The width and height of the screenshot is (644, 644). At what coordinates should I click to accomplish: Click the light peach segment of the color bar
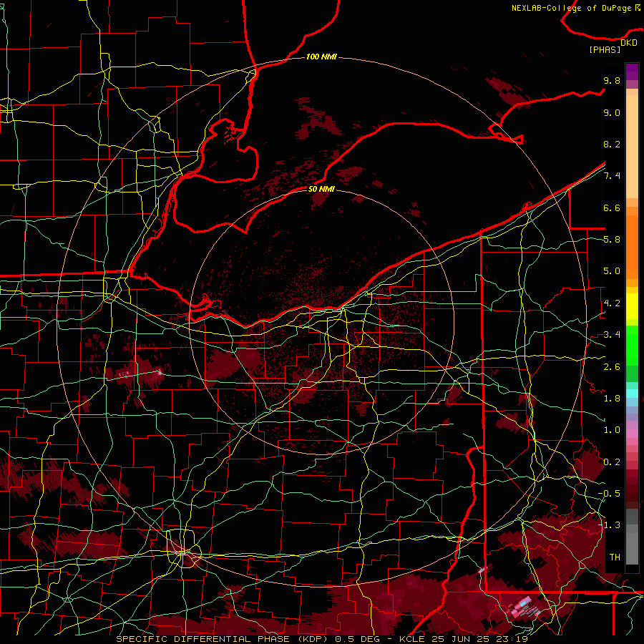tap(632, 148)
